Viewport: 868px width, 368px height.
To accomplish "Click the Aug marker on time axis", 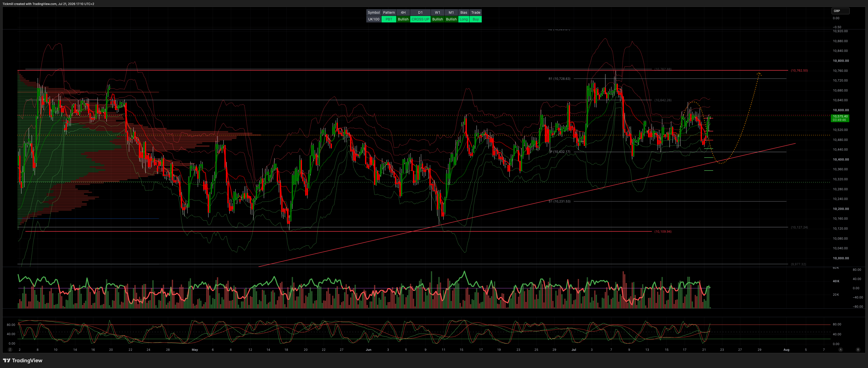I will pyautogui.click(x=786, y=350).
